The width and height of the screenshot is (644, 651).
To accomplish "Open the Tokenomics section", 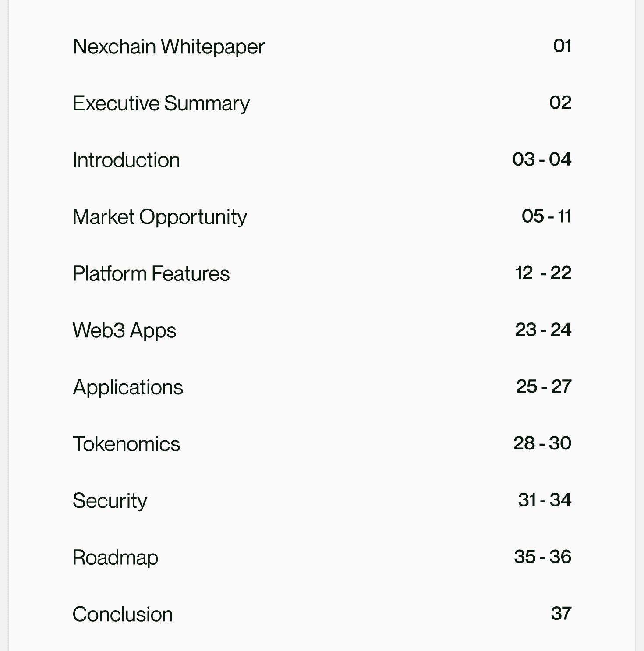I will (126, 444).
